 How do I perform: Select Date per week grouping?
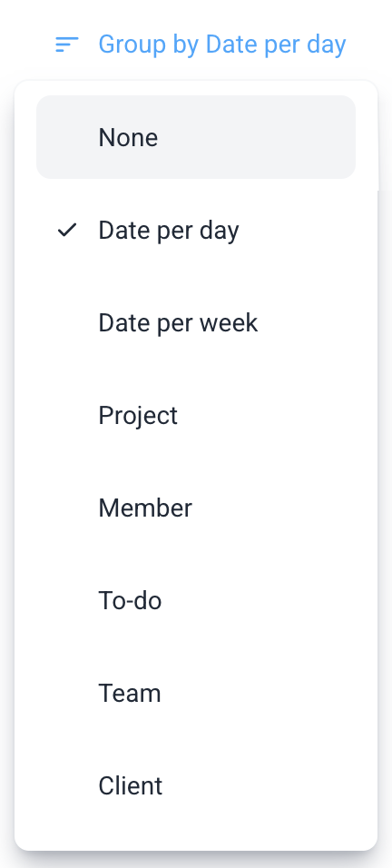[x=196, y=322]
